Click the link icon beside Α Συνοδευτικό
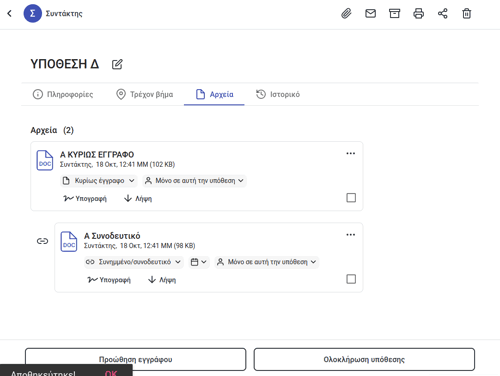Screen dimensions: 500x376 click(x=42, y=241)
